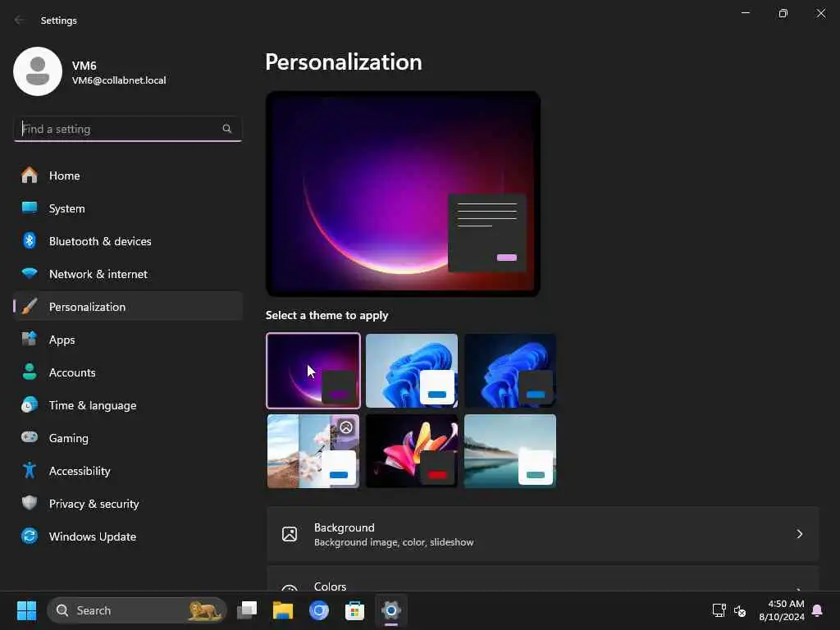Open the System settings page
The image size is (840, 630).
click(x=127, y=208)
